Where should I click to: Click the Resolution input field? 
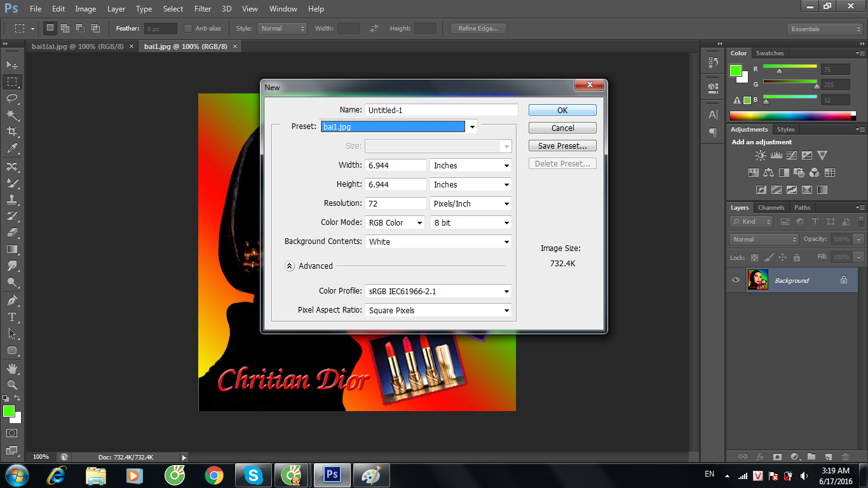tap(396, 203)
